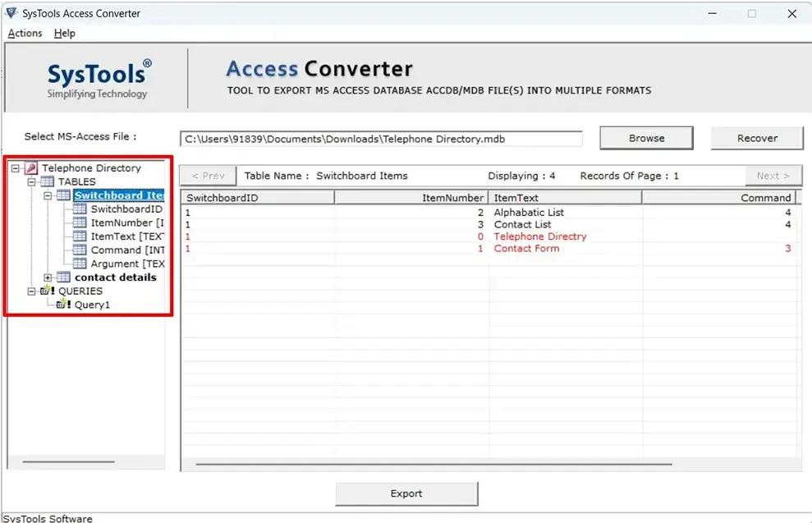Minimize the Access Converter window

point(713,14)
